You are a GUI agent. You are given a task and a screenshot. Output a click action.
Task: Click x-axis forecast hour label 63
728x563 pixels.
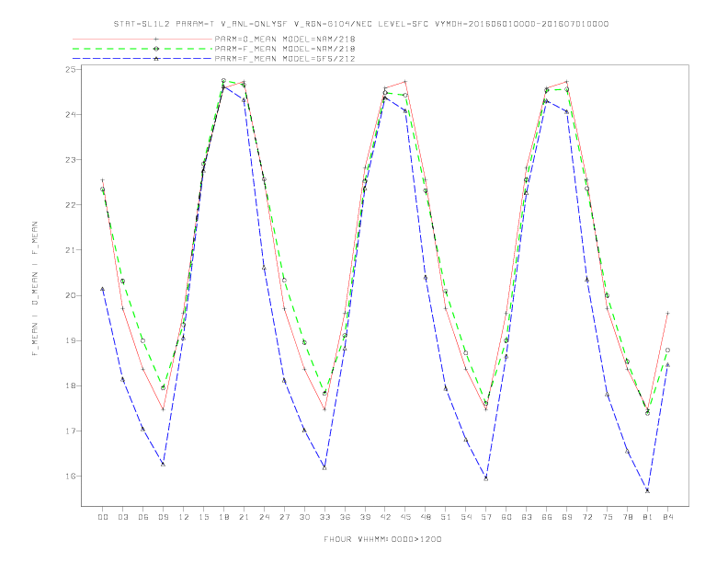pos(527,517)
